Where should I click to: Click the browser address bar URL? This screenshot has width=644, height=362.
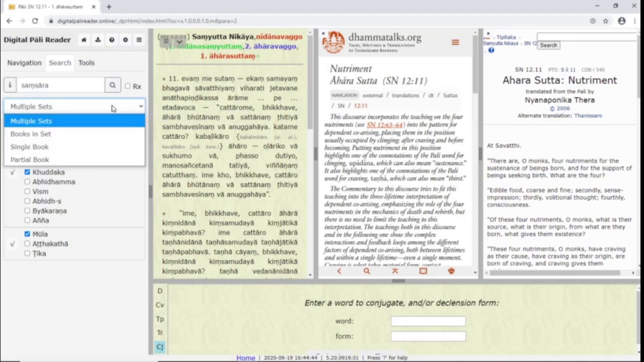147,21
